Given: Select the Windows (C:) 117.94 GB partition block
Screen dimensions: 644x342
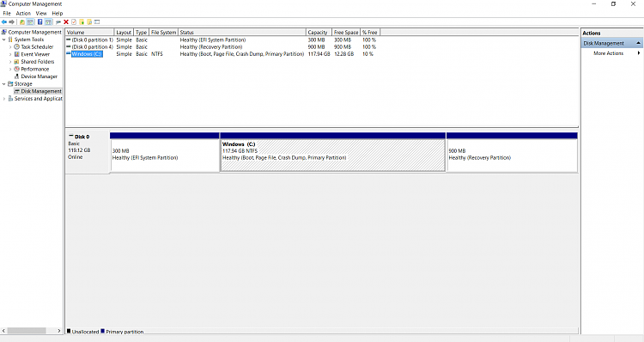Looking at the screenshot, I should tap(332, 155).
